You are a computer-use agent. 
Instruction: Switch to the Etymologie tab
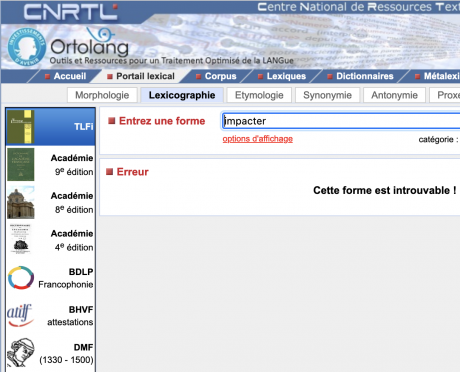pyautogui.click(x=259, y=95)
